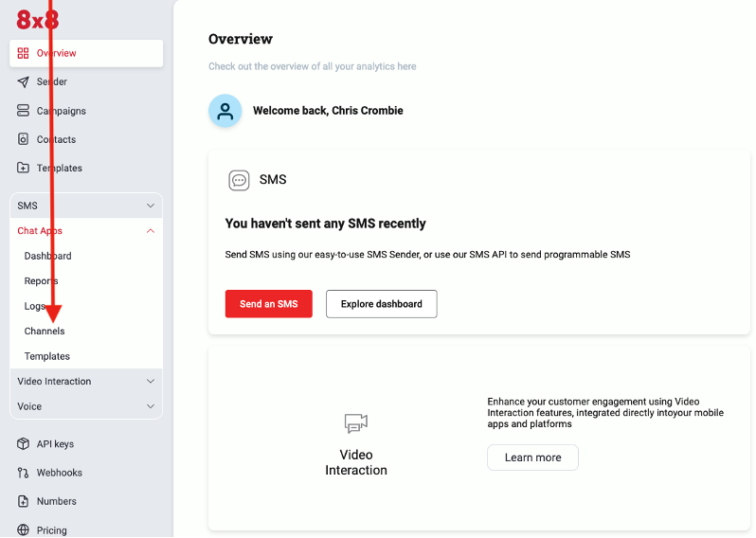Click the Sender paper plane icon
756x538 pixels.
(23, 82)
